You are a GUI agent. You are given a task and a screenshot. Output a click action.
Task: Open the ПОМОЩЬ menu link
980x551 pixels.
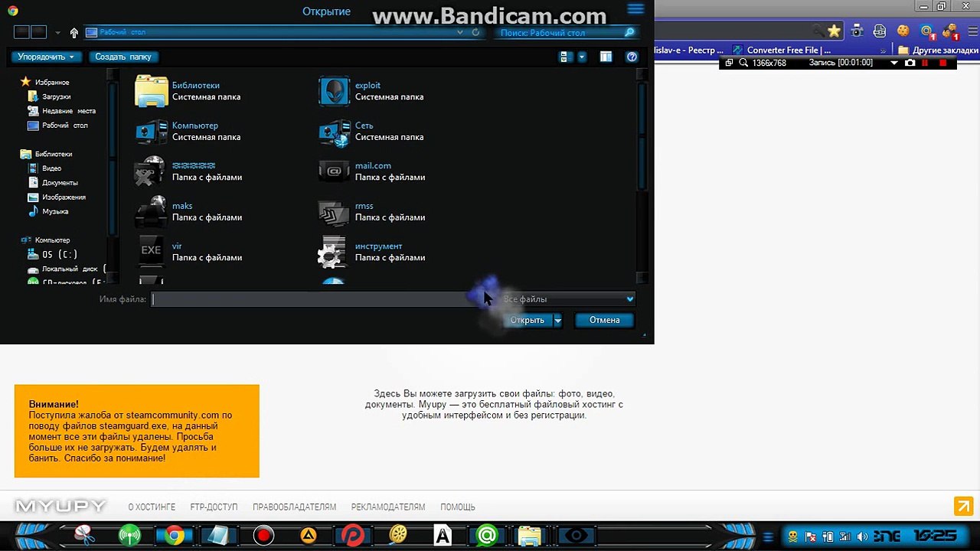tap(458, 507)
